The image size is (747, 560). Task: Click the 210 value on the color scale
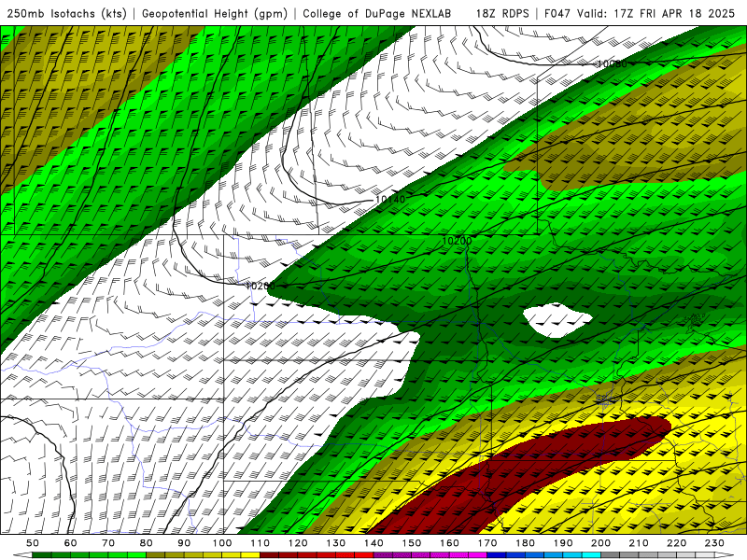(639, 543)
